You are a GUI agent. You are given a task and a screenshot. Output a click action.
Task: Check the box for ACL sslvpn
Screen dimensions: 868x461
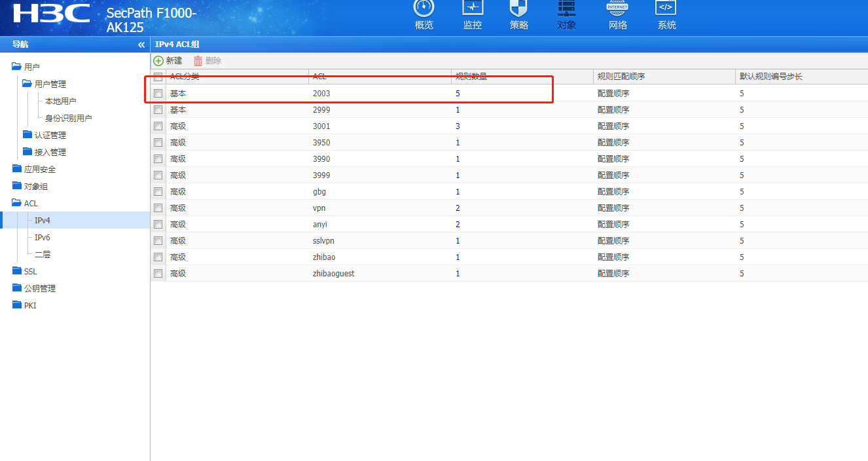pos(158,241)
